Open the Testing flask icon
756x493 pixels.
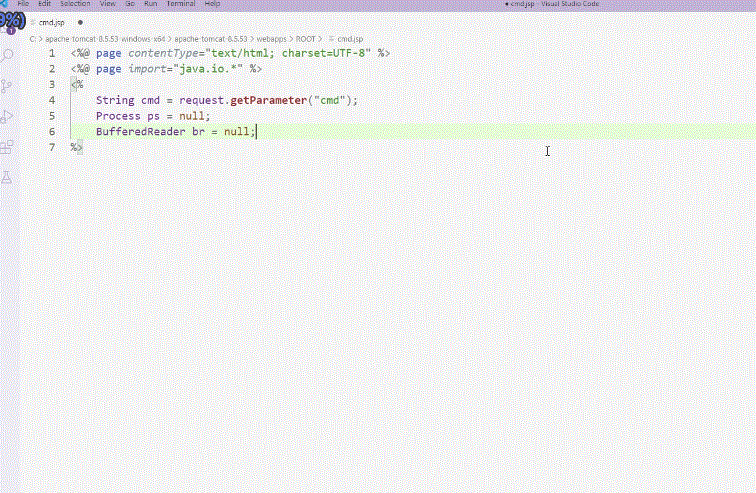pos(7,177)
